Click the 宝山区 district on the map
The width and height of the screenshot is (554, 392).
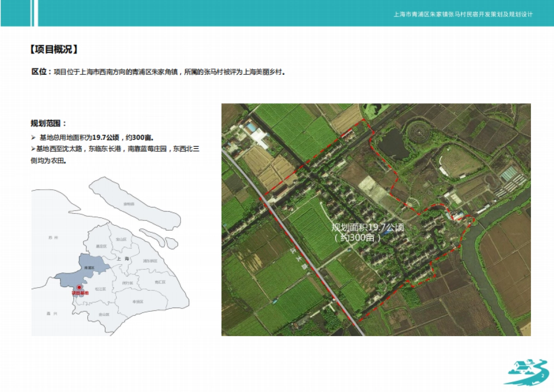(x=121, y=239)
